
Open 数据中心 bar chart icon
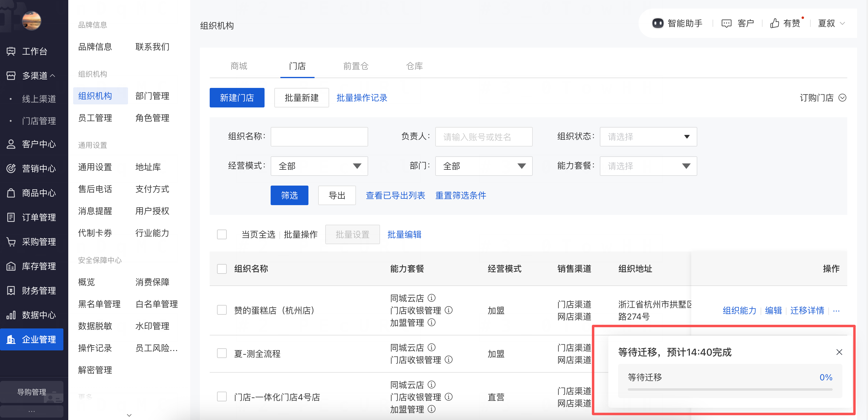(x=11, y=315)
